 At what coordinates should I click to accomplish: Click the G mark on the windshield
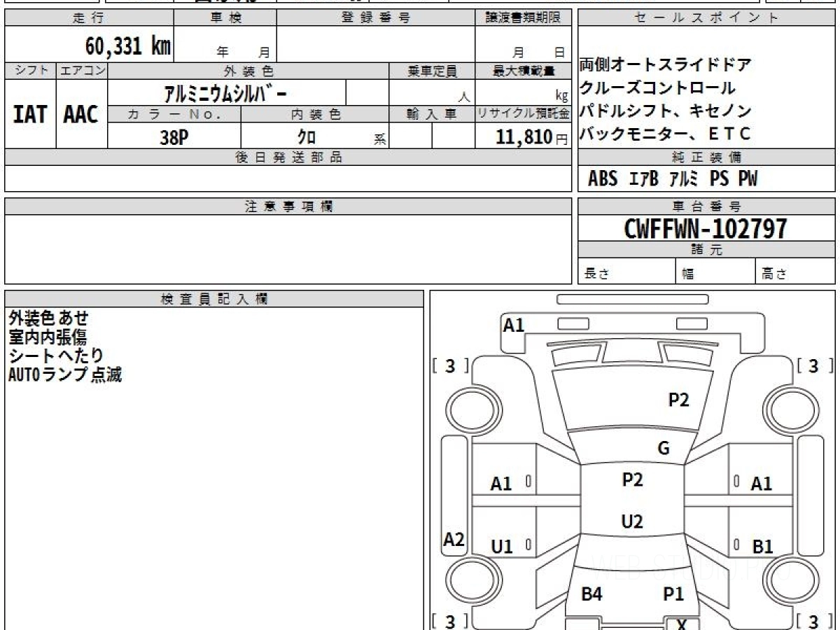coord(664,449)
